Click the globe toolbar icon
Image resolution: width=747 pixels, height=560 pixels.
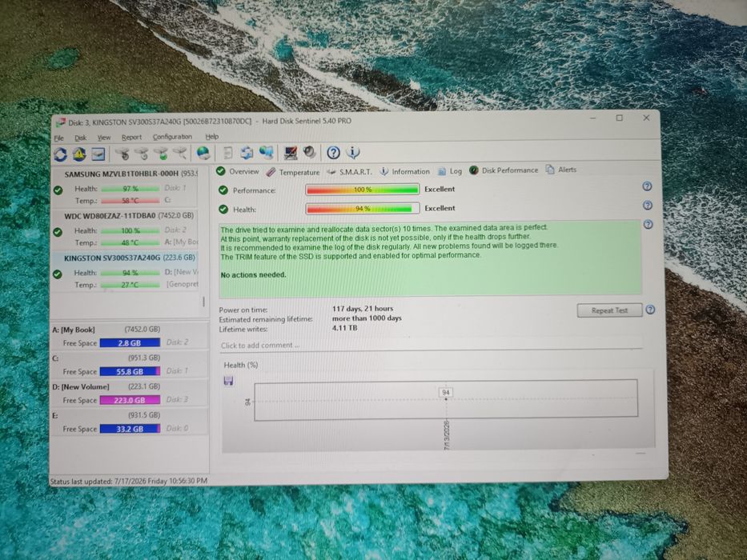coord(203,153)
